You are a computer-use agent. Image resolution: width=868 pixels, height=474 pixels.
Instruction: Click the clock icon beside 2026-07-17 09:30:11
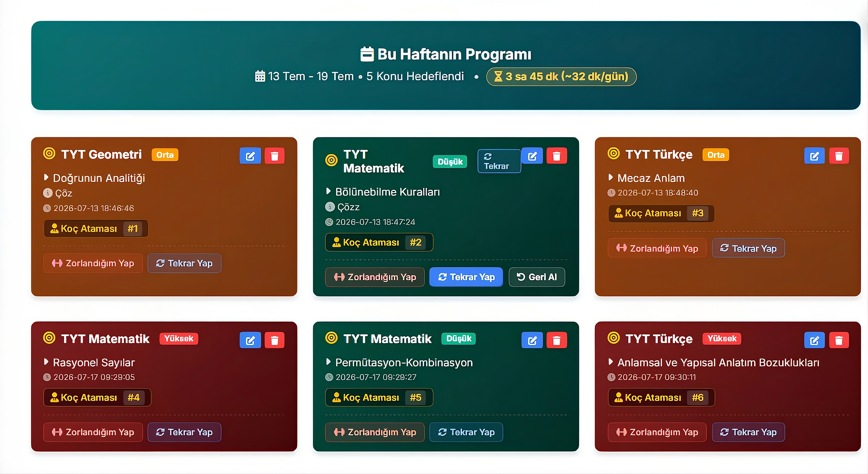tap(611, 377)
